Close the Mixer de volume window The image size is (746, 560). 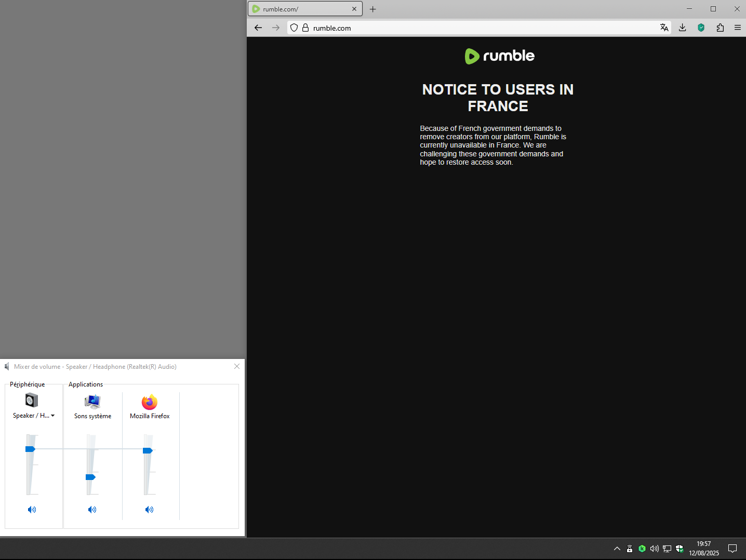[x=237, y=366]
